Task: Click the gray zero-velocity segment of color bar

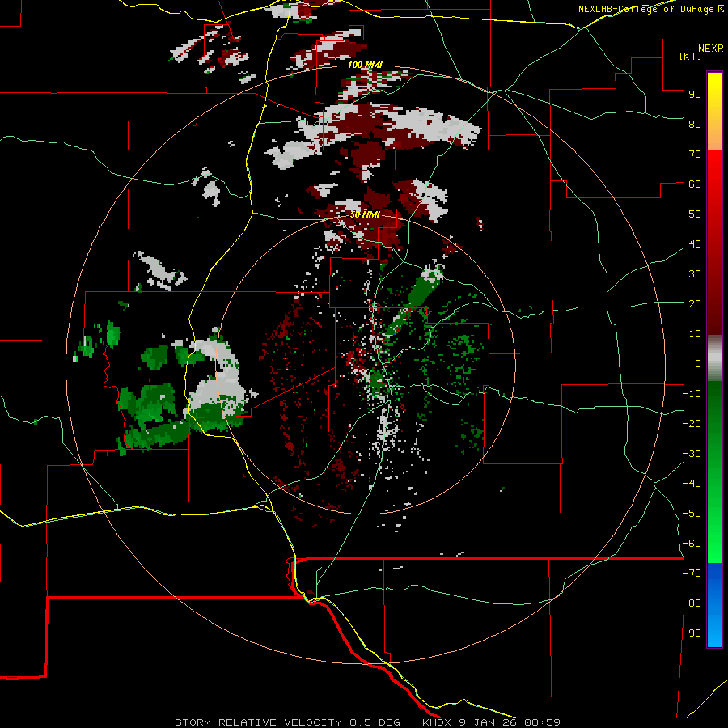Action: tap(714, 358)
